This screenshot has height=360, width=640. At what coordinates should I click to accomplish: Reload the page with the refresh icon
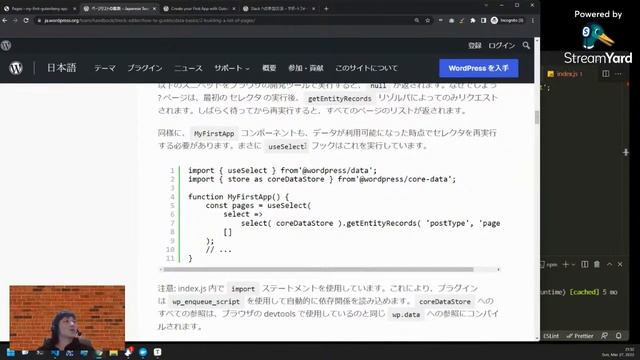[x=26, y=20]
